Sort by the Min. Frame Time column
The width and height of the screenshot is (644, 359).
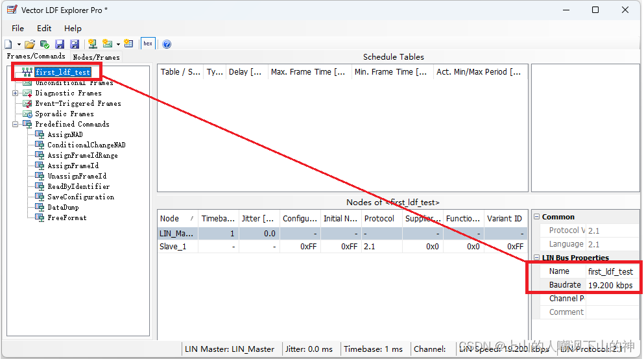(392, 72)
